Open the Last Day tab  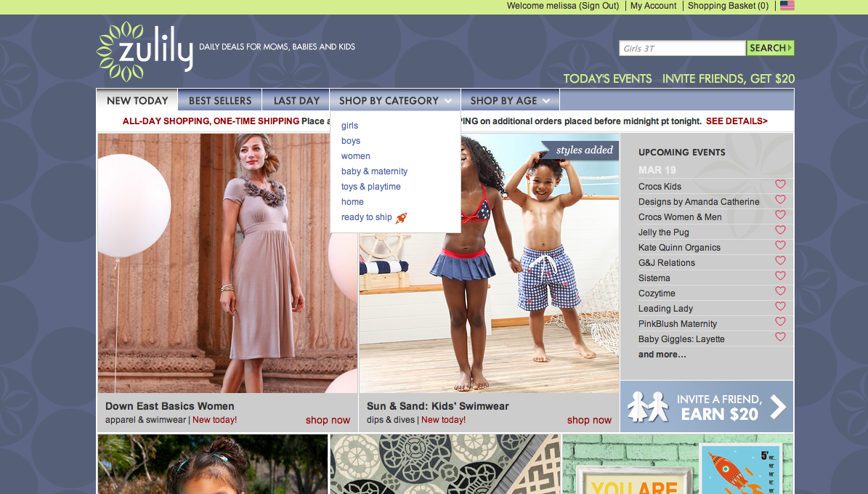296,100
